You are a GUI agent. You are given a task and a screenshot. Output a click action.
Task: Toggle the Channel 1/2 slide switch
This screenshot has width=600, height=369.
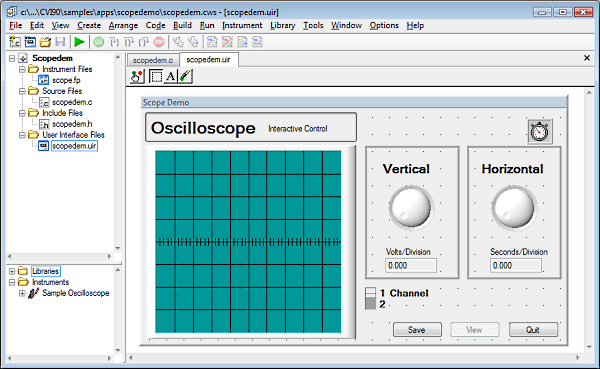pyautogui.click(x=370, y=298)
